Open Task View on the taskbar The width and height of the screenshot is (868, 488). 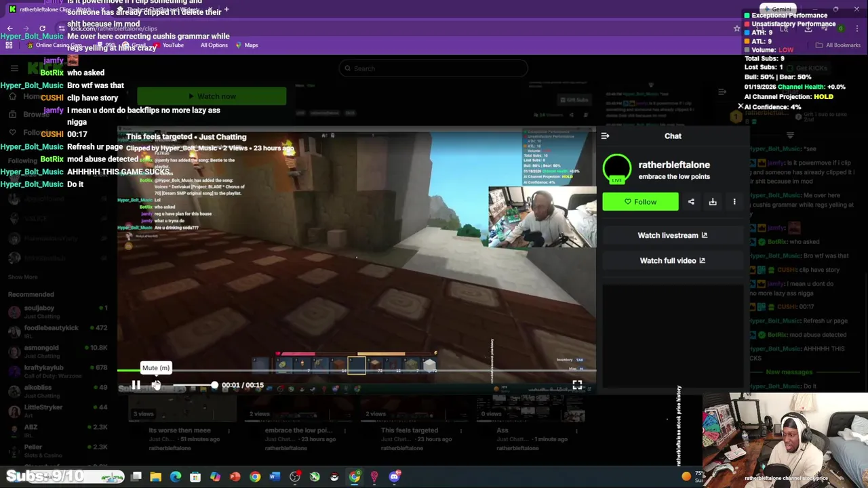(136, 476)
